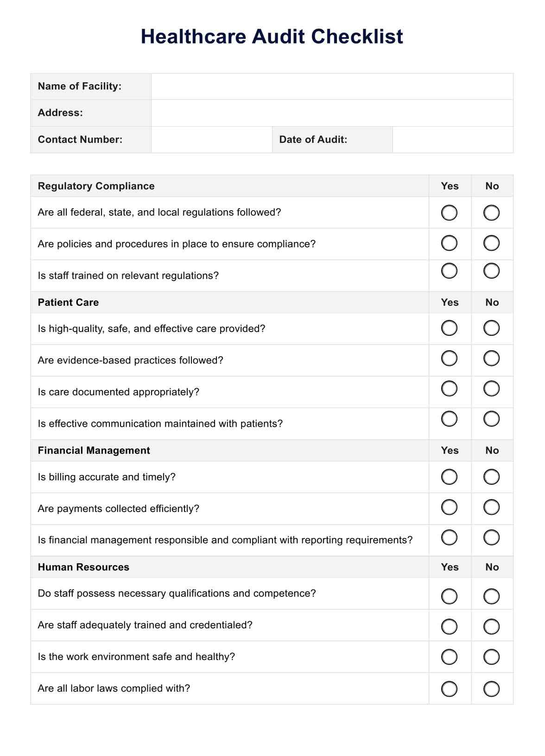Mark No for staff adequately trained and credentialed
The image size is (545, 756).
tap(491, 627)
